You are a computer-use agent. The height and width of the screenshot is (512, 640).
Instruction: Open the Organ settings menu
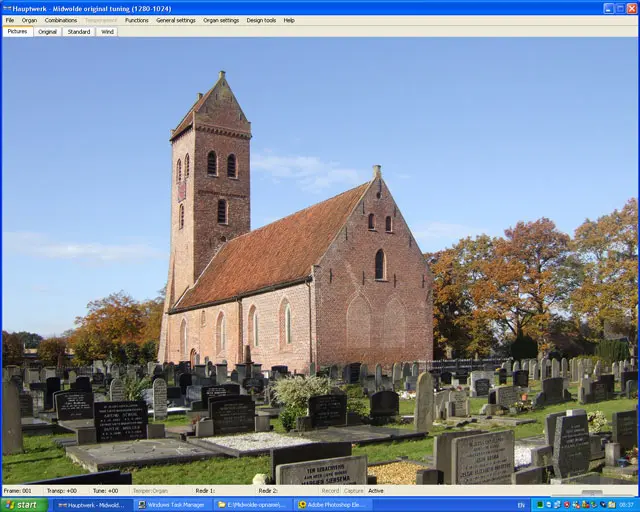point(221,20)
